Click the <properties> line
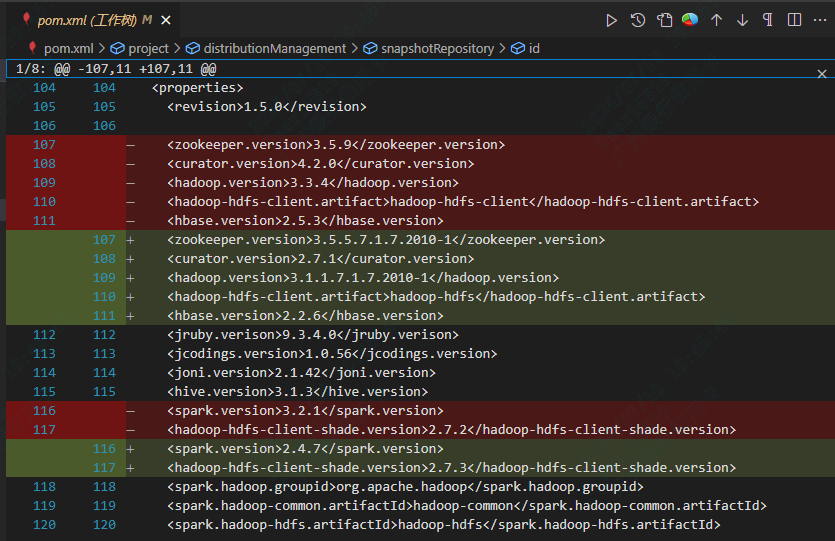The height and width of the screenshot is (541, 835). (x=197, y=88)
